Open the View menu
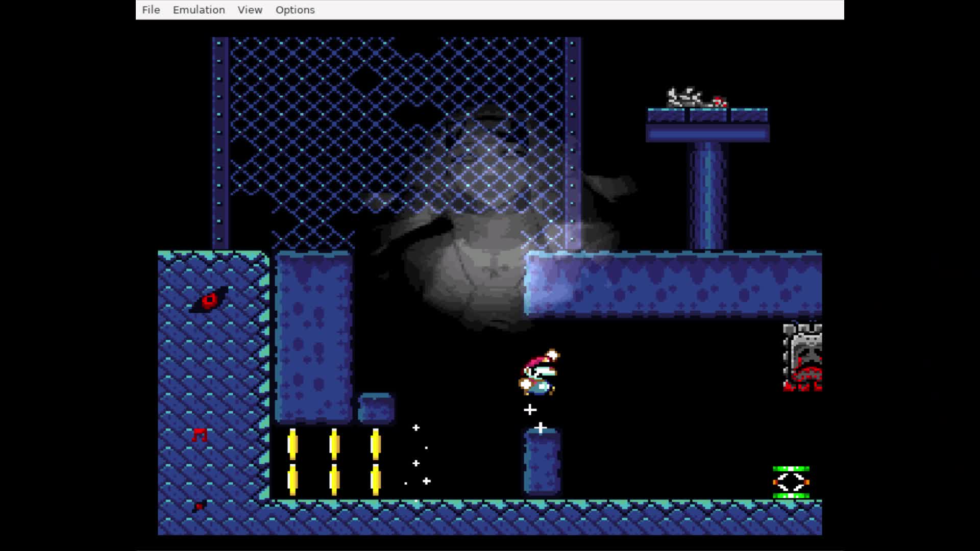 (x=250, y=10)
